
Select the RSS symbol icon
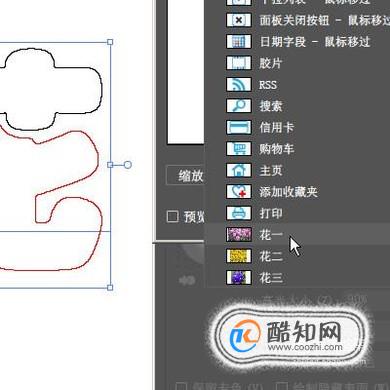coord(239,84)
